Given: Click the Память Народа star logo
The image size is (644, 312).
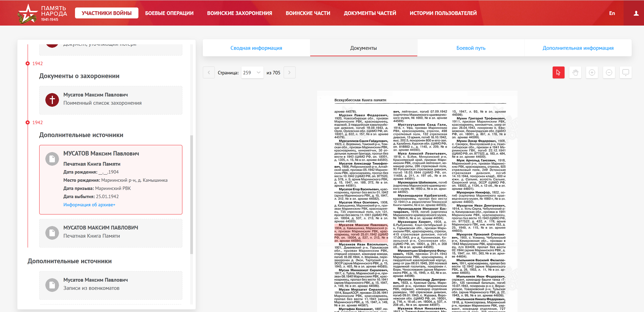Looking at the screenshot, I should click(x=28, y=14).
